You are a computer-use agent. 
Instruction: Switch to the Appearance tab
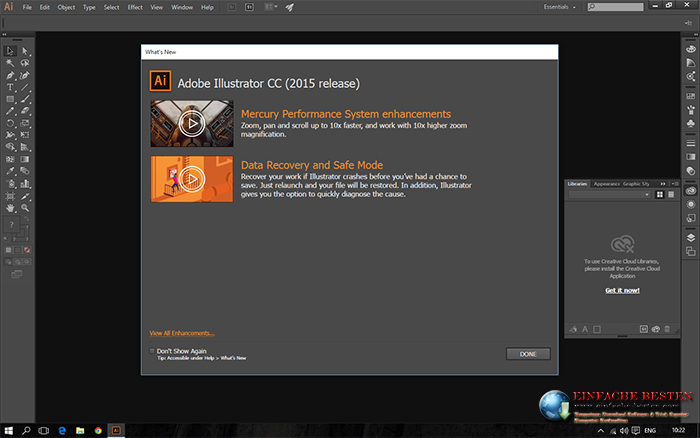(606, 184)
